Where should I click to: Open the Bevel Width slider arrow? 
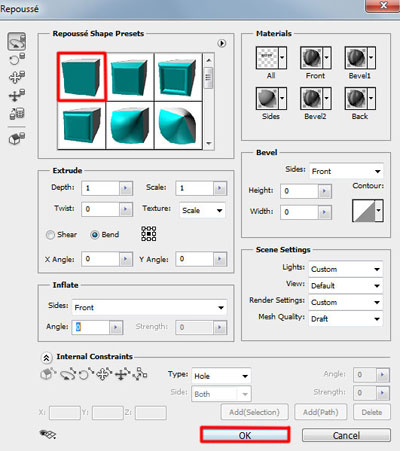pos(325,212)
